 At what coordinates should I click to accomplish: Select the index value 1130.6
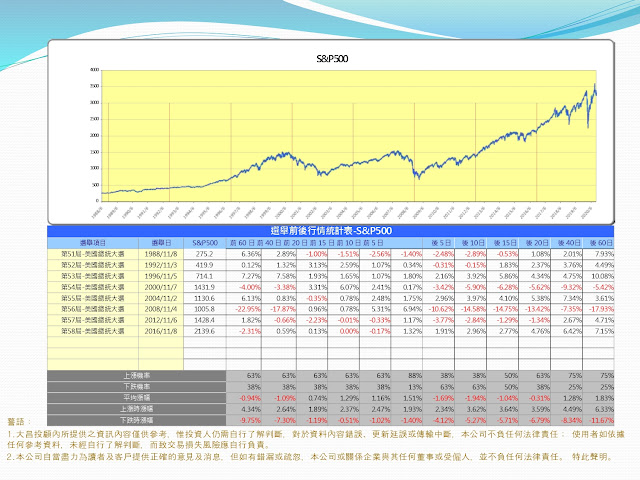(x=204, y=298)
